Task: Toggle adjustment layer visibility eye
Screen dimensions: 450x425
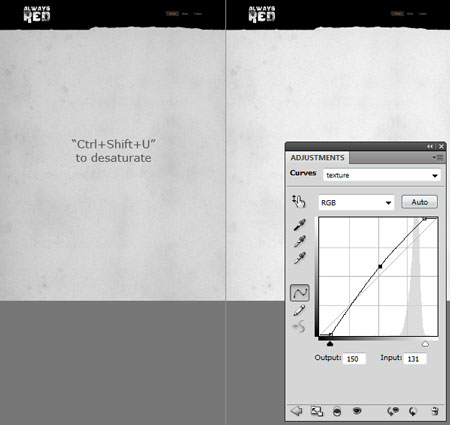Action: [x=357, y=411]
